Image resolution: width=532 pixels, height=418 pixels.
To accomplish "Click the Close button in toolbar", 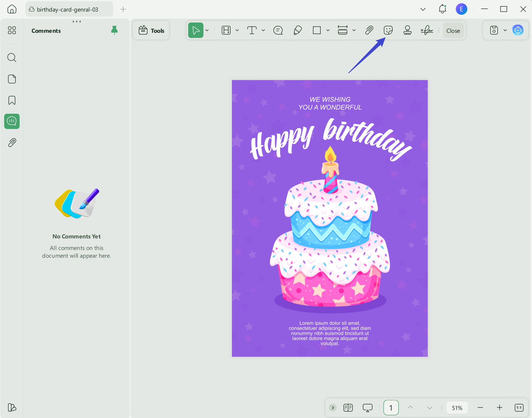I will [453, 31].
